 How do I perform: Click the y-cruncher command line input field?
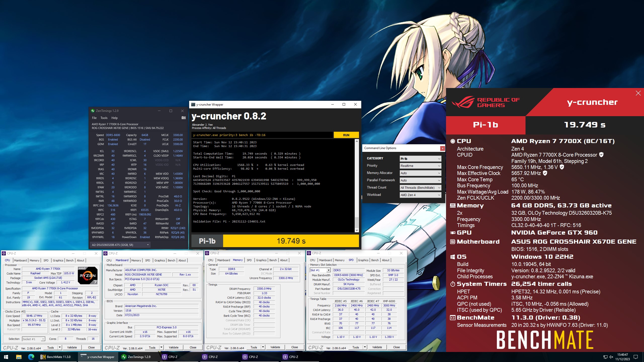(262, 135)
